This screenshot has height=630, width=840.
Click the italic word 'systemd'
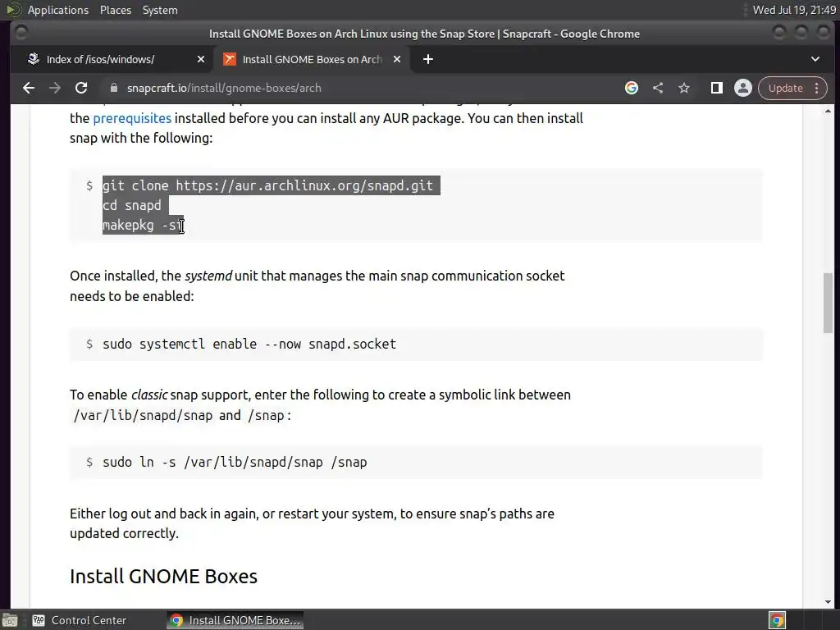pyautogui.click(x=208, y=276)
